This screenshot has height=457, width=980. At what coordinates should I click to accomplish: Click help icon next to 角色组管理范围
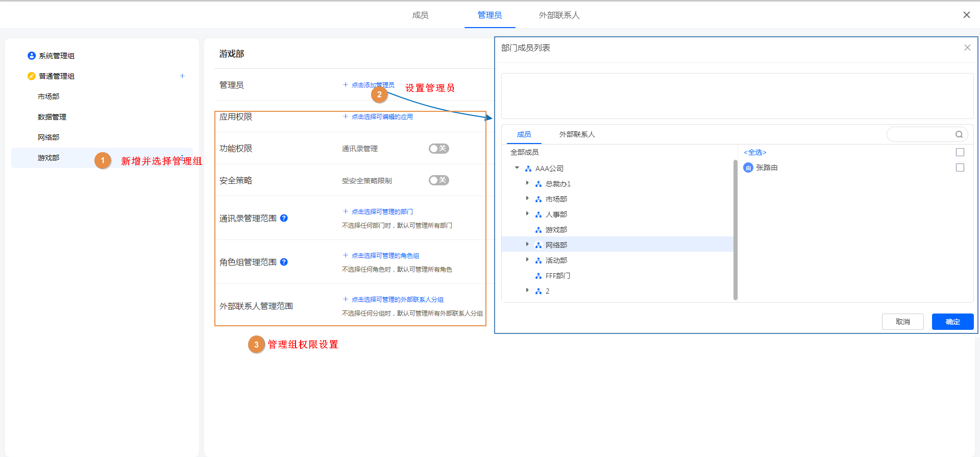pyautogui.click(x=284, y=262)
